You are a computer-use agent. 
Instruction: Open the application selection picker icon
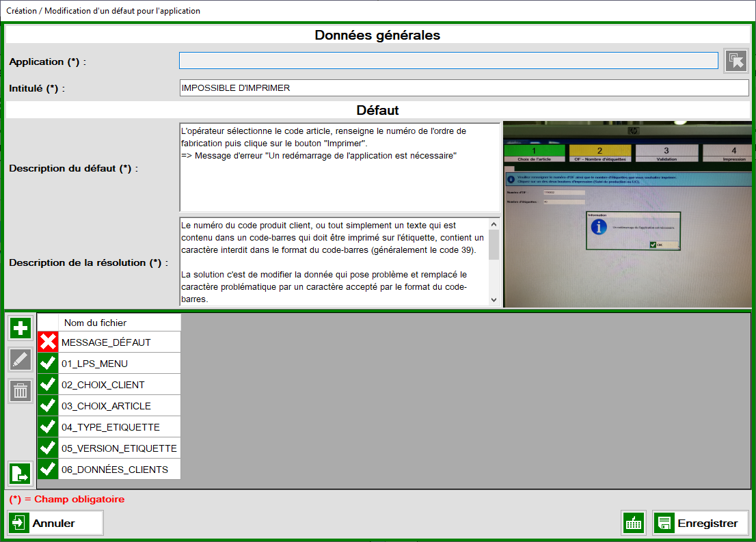point(736,61)
